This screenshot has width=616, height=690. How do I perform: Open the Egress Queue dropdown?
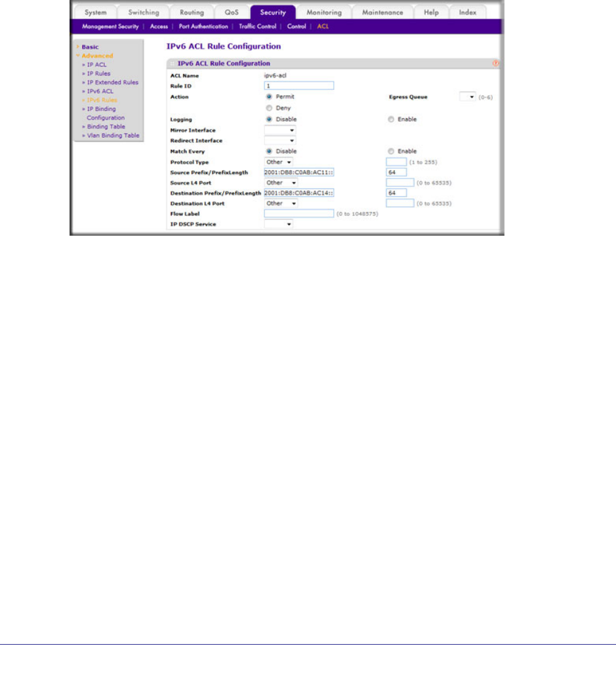pos(467,97)
